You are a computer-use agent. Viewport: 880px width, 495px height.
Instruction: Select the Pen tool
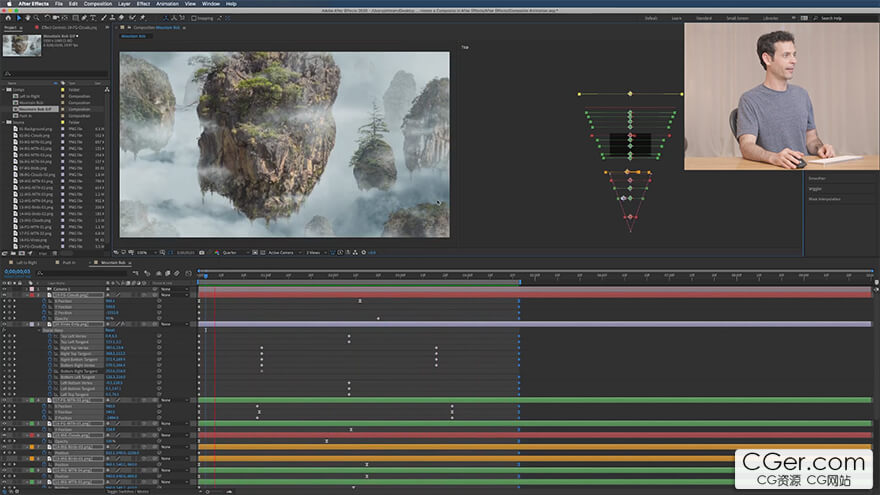pyautogui.click(x=84, y=18)
